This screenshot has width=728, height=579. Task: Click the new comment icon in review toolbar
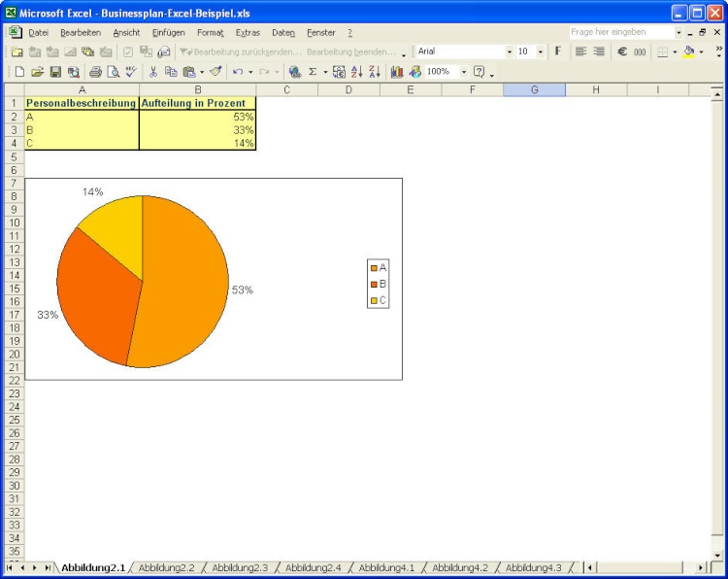[17, 51]
